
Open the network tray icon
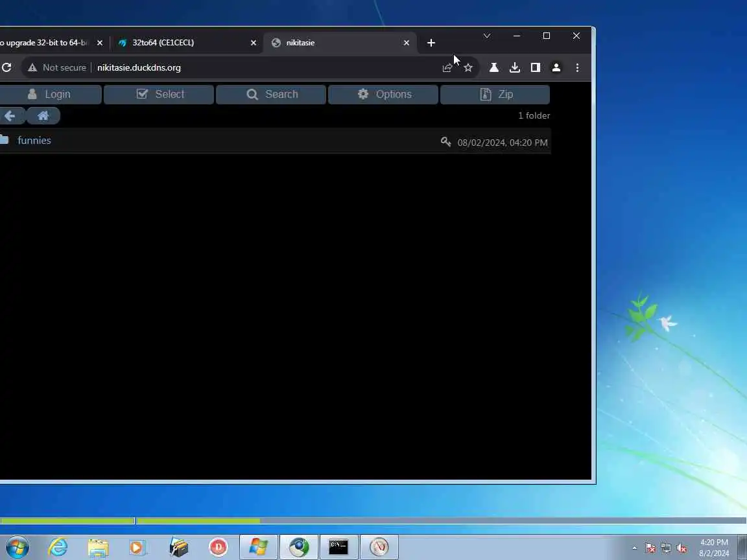666,548
